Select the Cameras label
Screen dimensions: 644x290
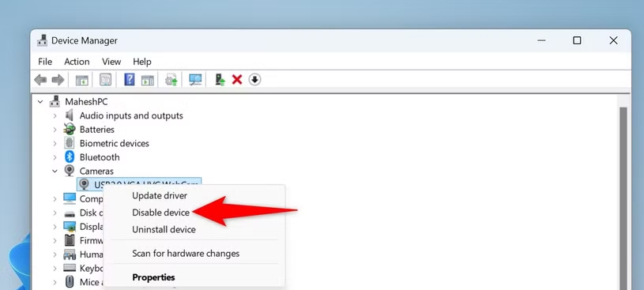[96, 171]
